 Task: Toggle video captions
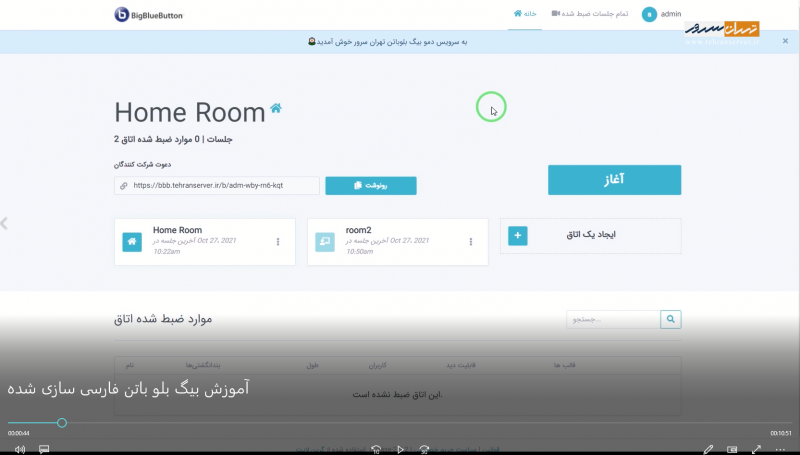(x=44, y=449)
